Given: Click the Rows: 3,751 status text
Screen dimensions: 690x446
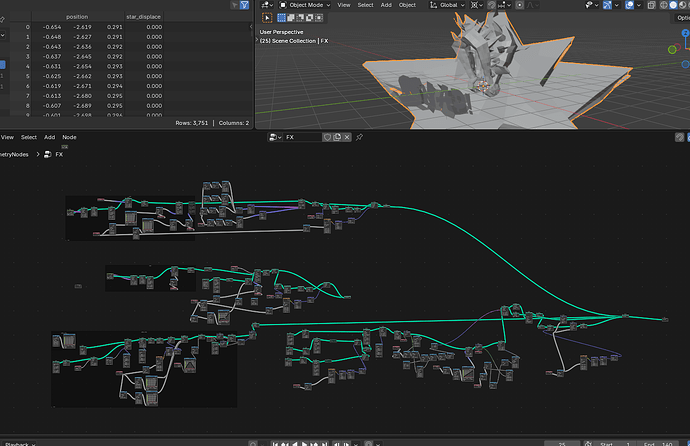Looking at the screenshot, I should 191,123.
